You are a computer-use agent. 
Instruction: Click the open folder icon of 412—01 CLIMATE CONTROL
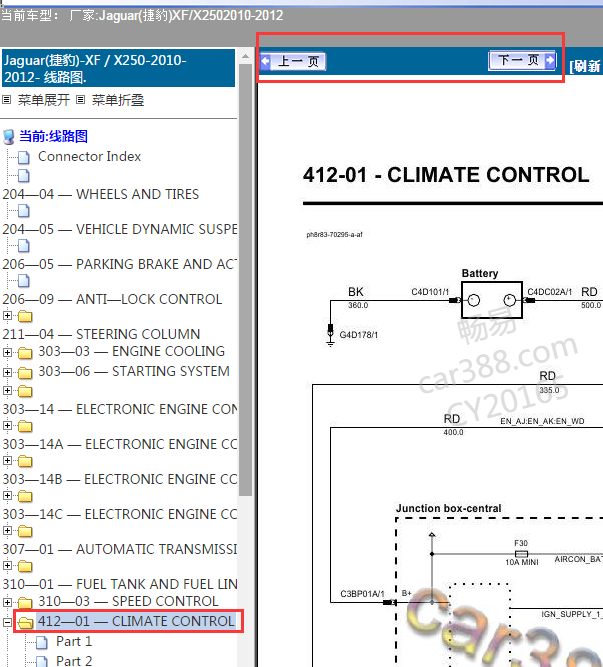coord(26,623)
